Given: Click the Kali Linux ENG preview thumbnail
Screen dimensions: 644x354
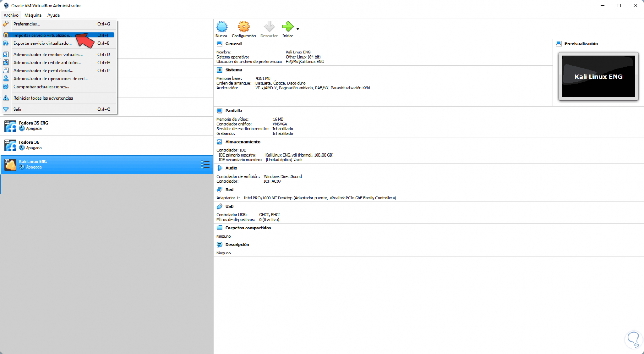Looking at the screenshot, I should pyautogui.click(x=598, y=76).
